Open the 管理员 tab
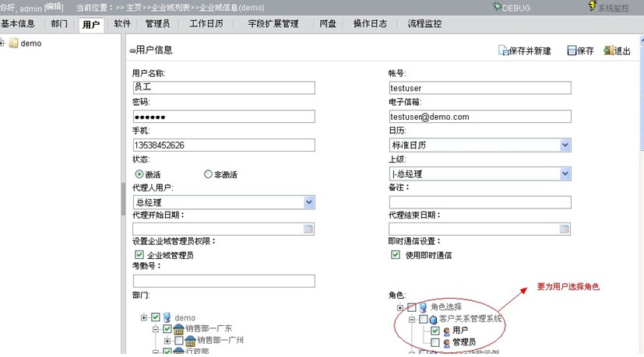 coord(158,24)
